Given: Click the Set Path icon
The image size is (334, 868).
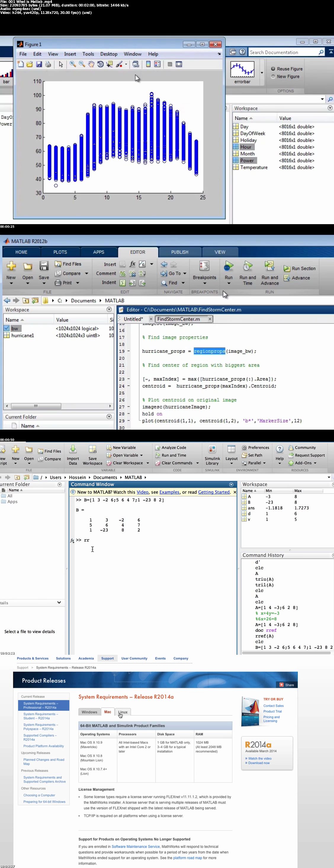Looking at the screenshot, I should 244,455.
